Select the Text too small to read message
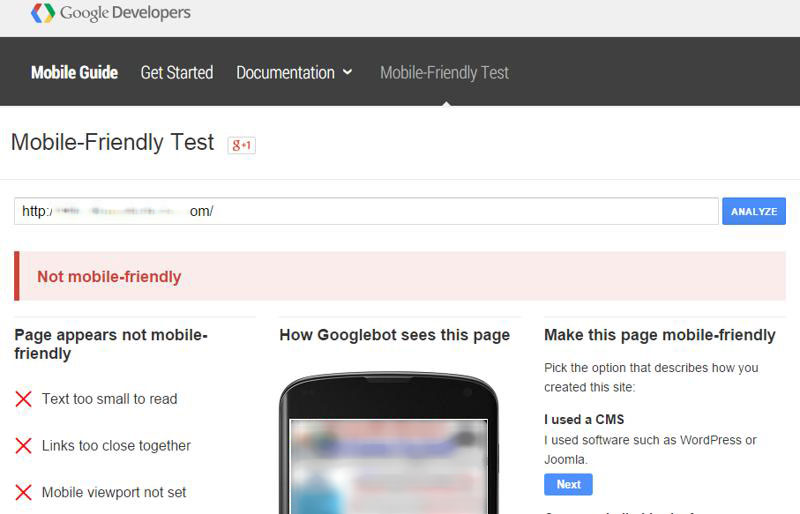 coord(110,399)
